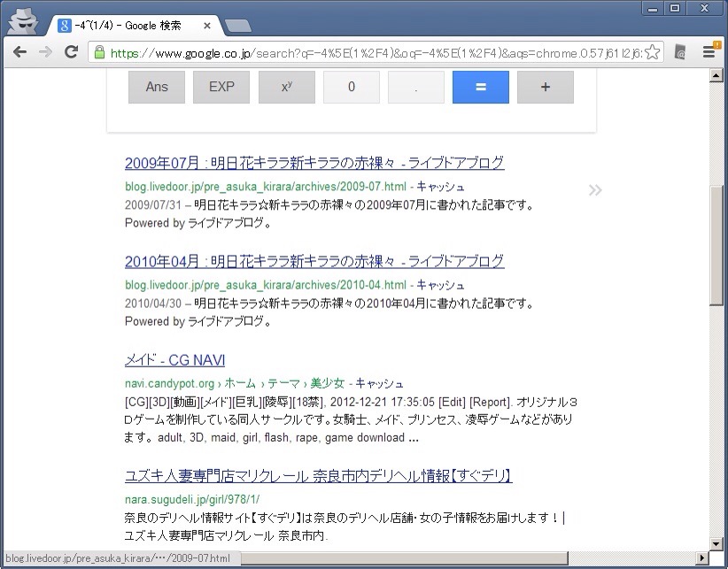This screenshot has width=728, height=569.
Task: Expand preview arrows beside 2009年07月 result
Action: coord(595,190)
